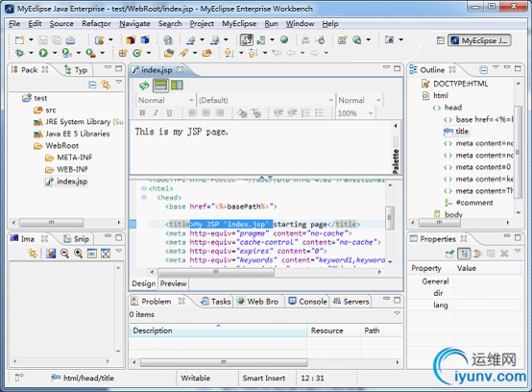532x392 pixels.
Task: Click Zoom Out in Image preview panel
Action: point(64,254)
